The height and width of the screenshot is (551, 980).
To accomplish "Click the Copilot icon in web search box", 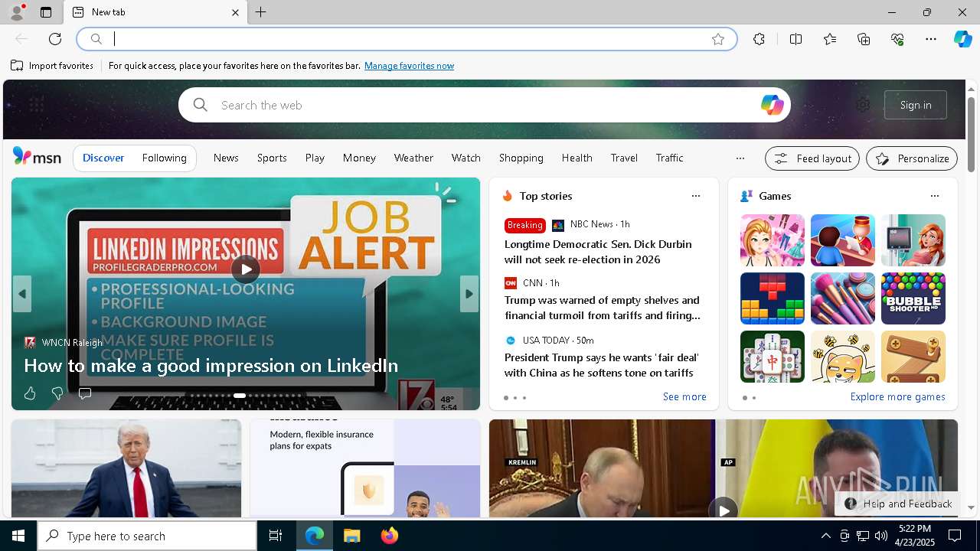I will [772, 105].
